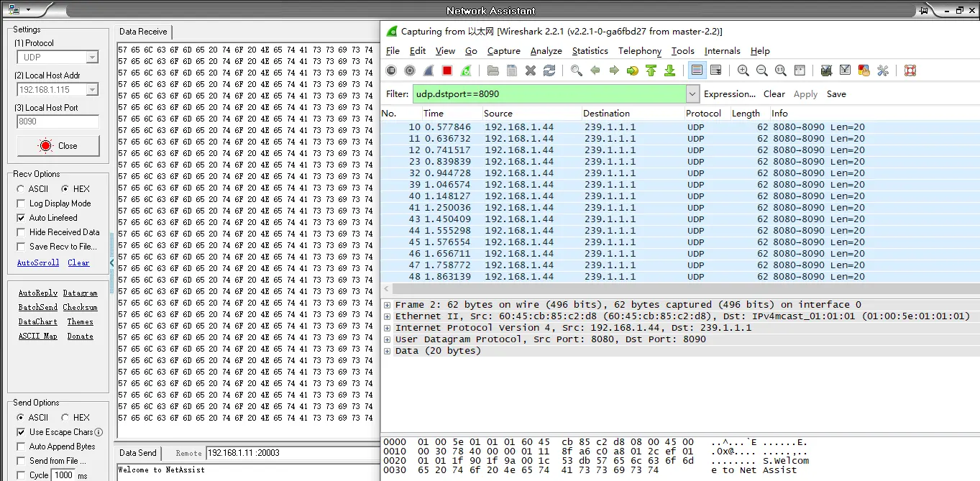The width and height of the screenshot is (980, 481).
Task: Select the Zoom in icon in Wireshark toolbar
Action: [743, 70]
